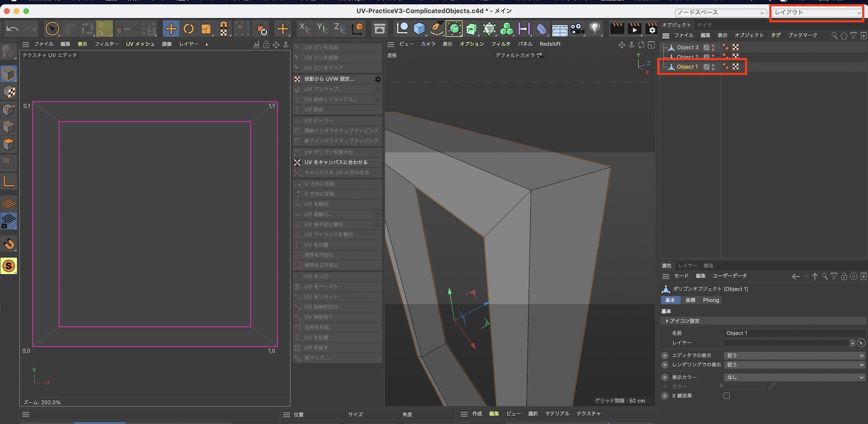Open the エディタでの表示 dropdown
Screen dimensions: 868x424
coord(795,355)
